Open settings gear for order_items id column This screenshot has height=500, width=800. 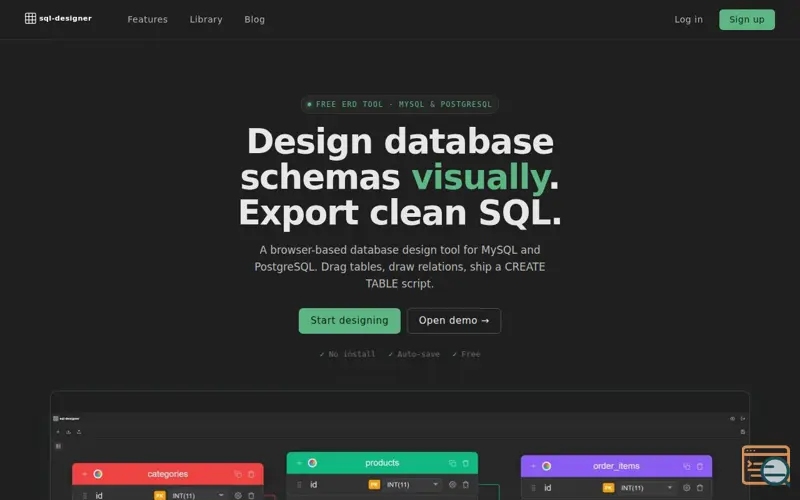tap(687, 488)
